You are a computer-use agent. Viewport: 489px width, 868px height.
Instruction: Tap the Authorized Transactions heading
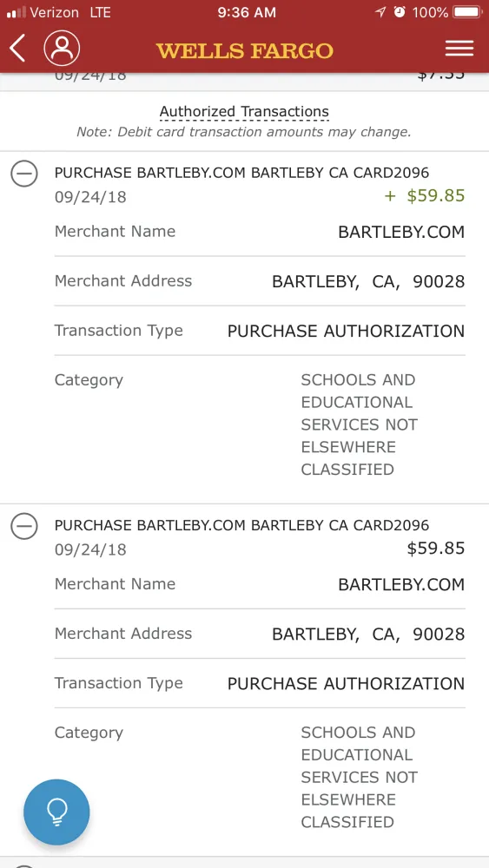(x=244, y=112)
